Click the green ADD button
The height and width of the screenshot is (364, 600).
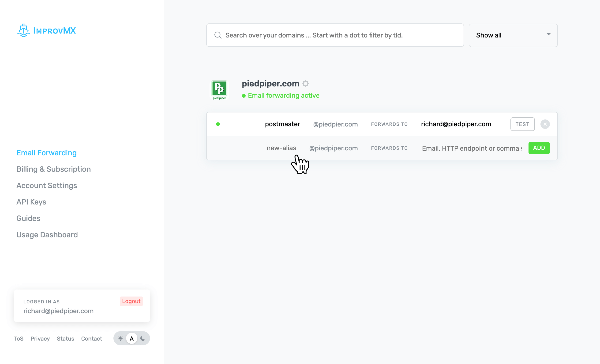[539, 148]
